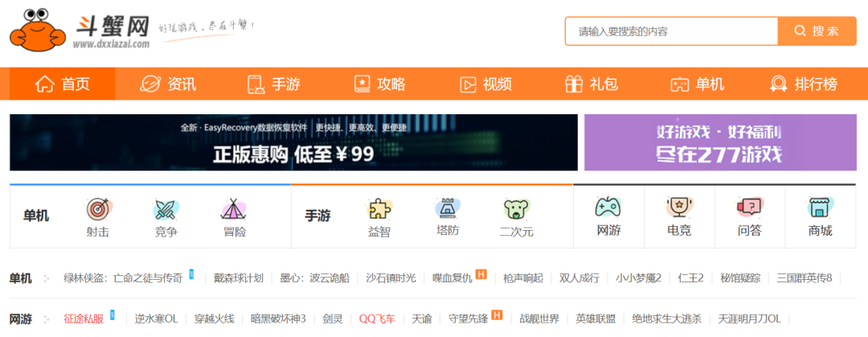Open the 塔防 tower icon
The width and height of the screenshot is (868, 337).
point(448,208)
